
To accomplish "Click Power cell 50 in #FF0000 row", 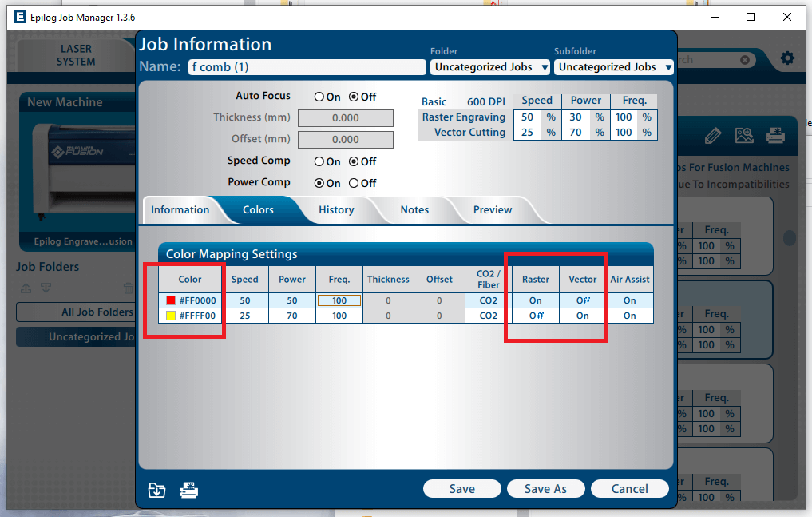I will click(292, 300).
